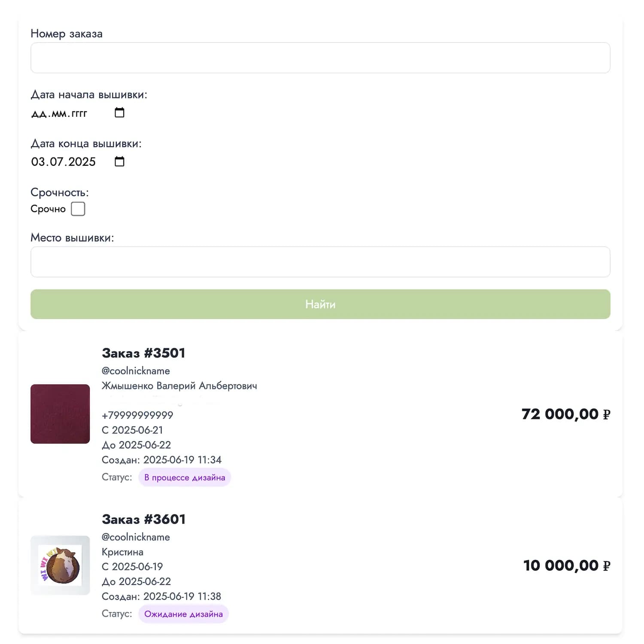Click the 10 000,00 ₽ order price
The height and width of the screenshot is (644, 644).
pyautogui.click(x=566, y=566)
